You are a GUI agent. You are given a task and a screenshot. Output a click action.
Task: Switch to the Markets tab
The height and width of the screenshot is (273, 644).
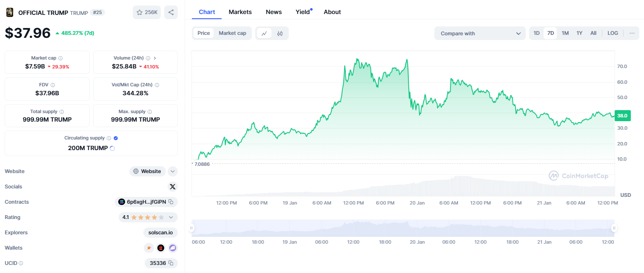[x=240, y=12]
